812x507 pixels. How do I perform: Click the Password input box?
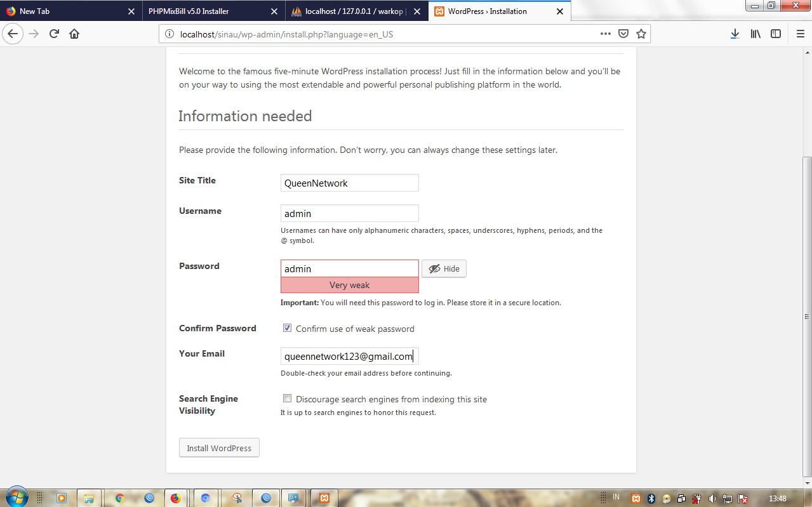coord(350,268)
